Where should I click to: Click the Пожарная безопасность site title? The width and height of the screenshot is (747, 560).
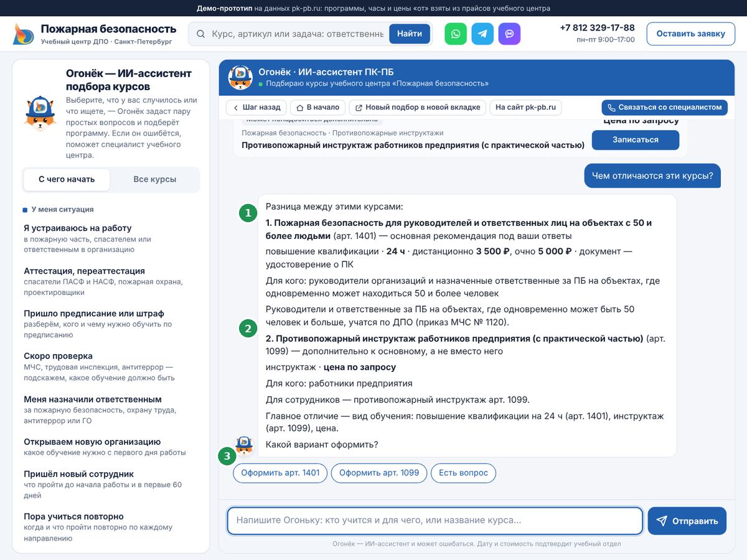pyautogui.click(x=108, y=29)
